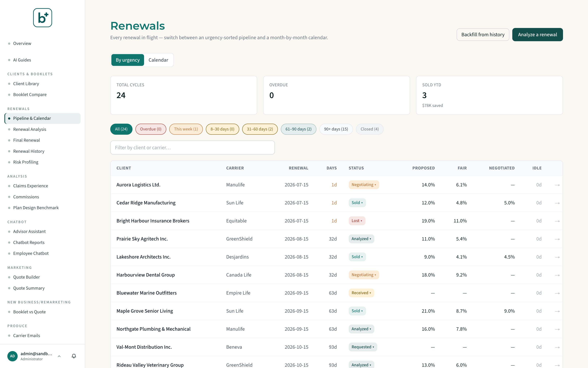Sort by the PROPOSED column header
The image size is (588, 368).
click(424, 168)
